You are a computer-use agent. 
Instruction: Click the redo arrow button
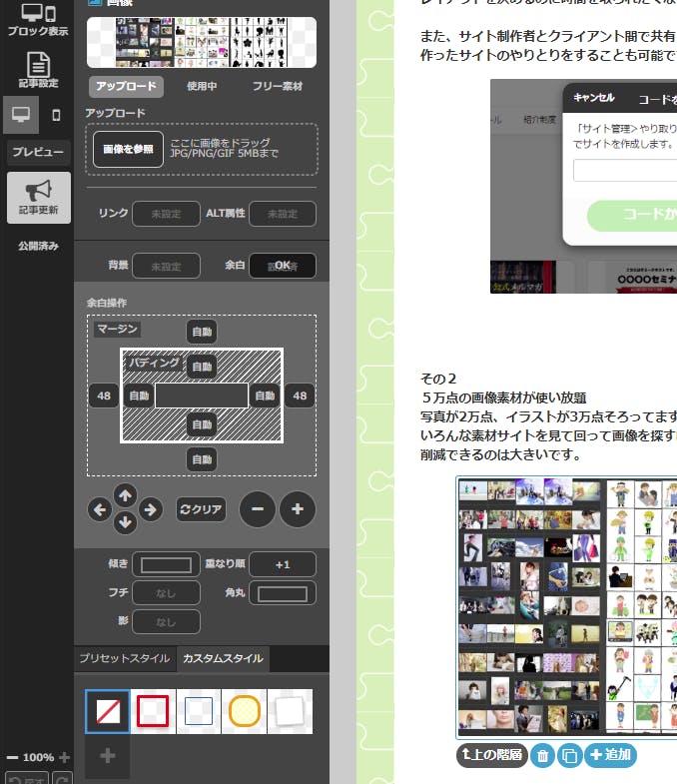[x=63, y=778]
